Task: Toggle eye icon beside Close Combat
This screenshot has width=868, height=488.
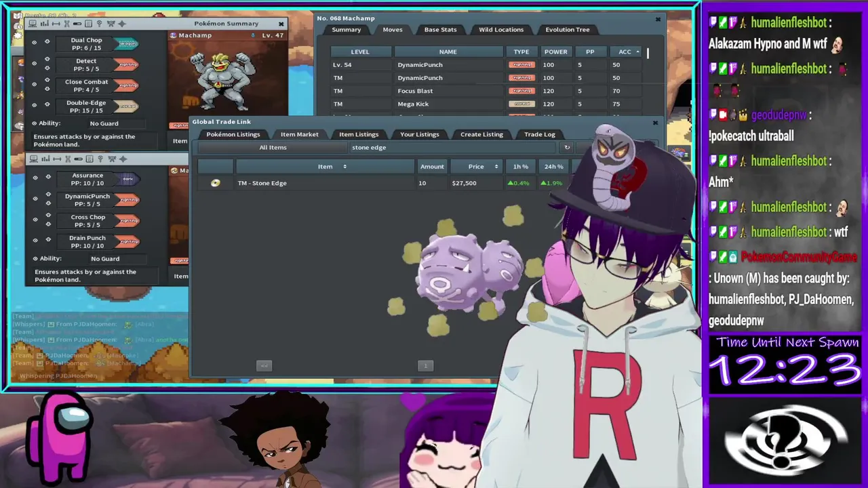Action: coord(34,84)
